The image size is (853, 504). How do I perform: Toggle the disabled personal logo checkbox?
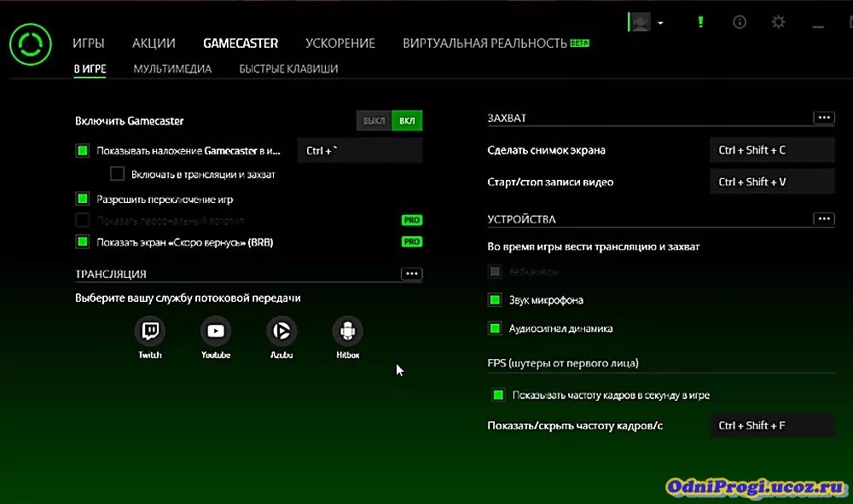tap(82, 220)
